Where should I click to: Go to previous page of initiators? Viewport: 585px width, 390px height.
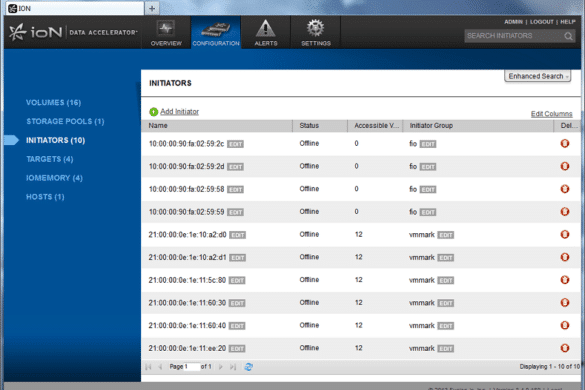[x=160, y=367]
